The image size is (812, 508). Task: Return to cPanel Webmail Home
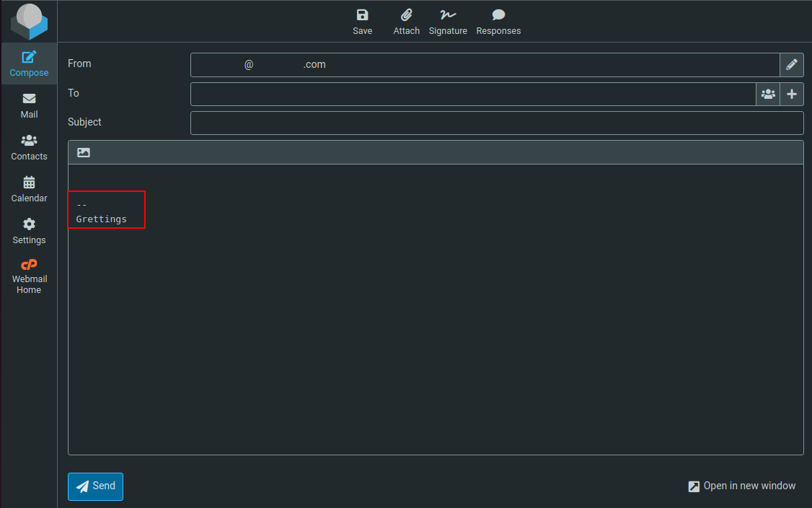click(29, 276)
